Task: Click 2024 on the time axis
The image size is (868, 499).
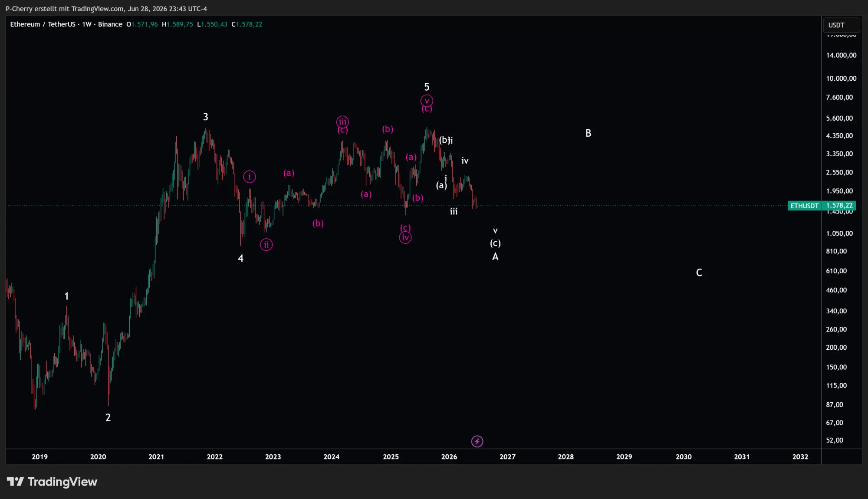Action: (x=332, y=457)
